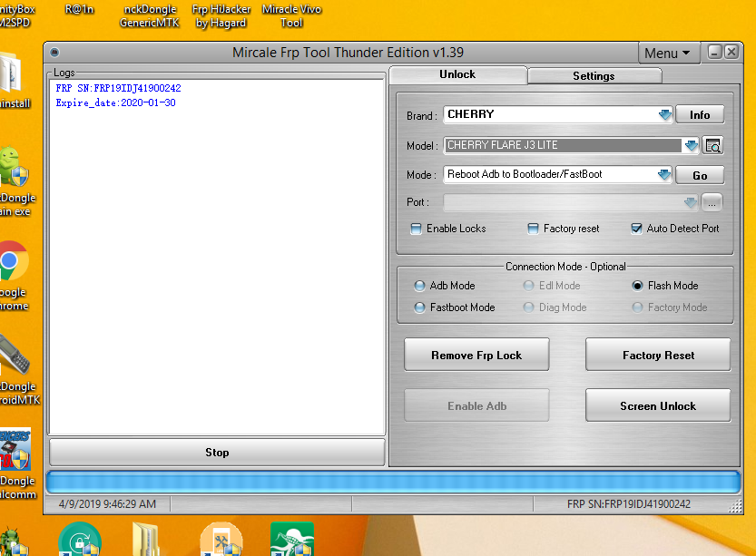Toggle the Enable Locks checkbox
The width and height of the screenshot is (756, 556).
tap(416, 229)
